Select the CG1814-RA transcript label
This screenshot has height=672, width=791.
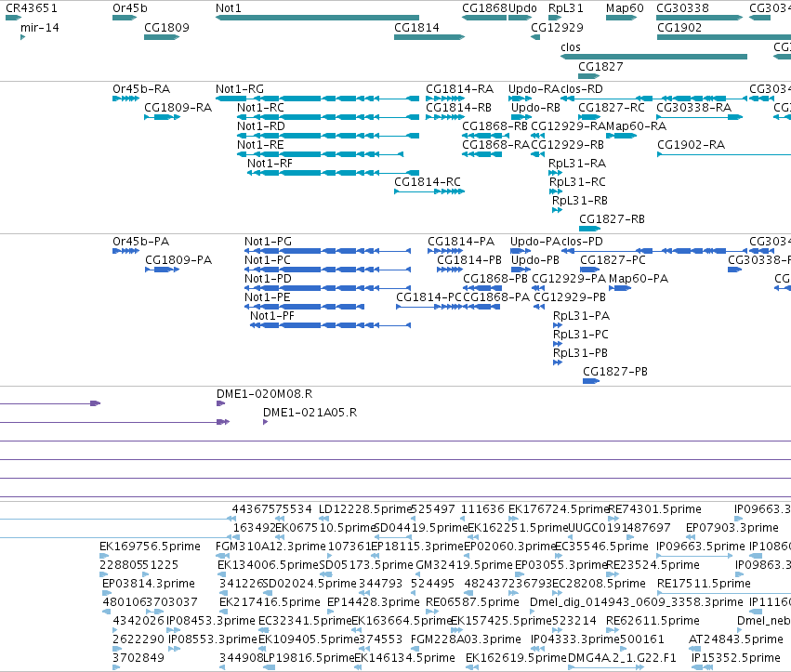click(x=459, y=89)
